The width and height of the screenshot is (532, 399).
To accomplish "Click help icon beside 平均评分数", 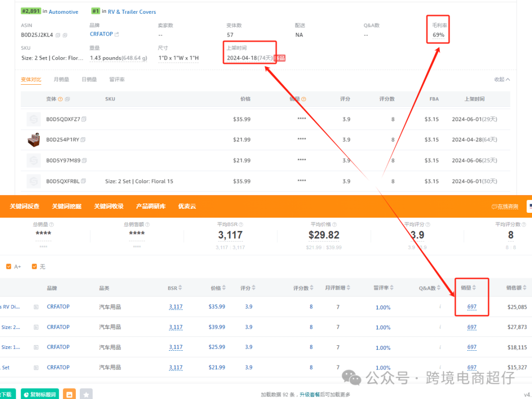I will (x=524, y=225).
